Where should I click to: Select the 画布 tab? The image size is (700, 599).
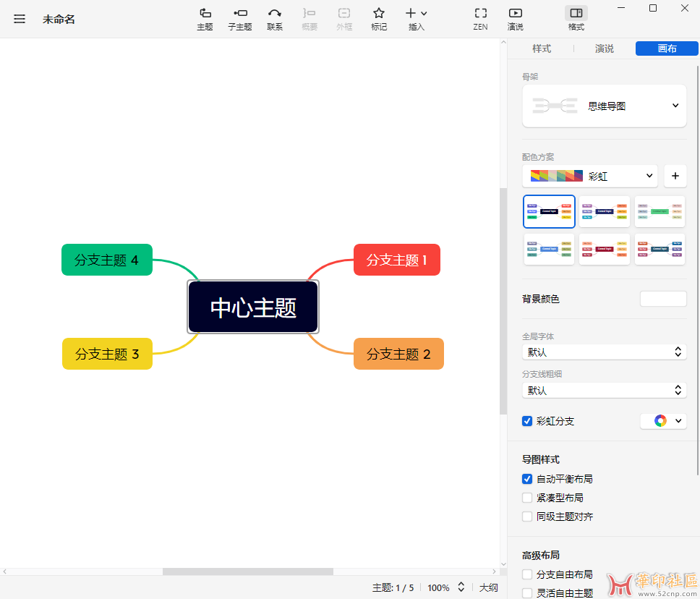[x=667, y=48]
